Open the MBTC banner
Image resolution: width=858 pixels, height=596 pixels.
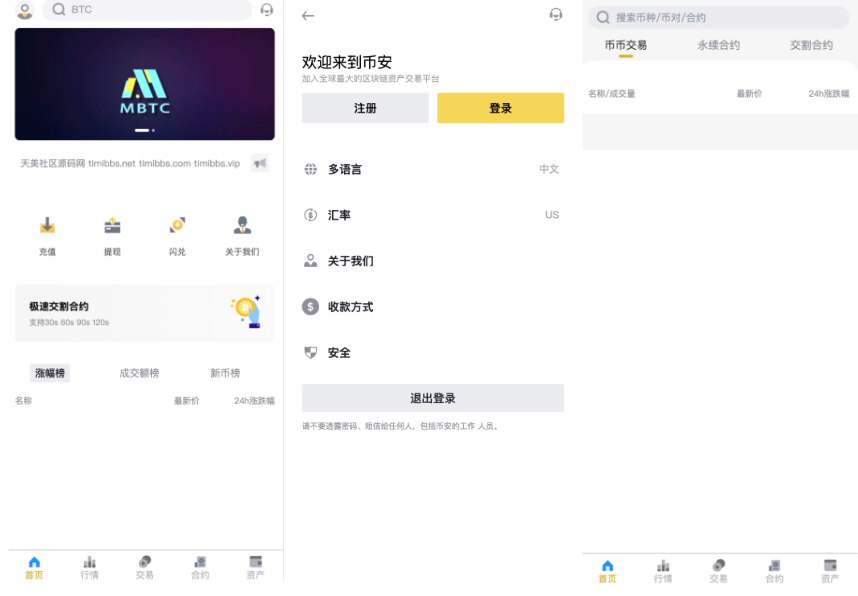coord(144,84)
